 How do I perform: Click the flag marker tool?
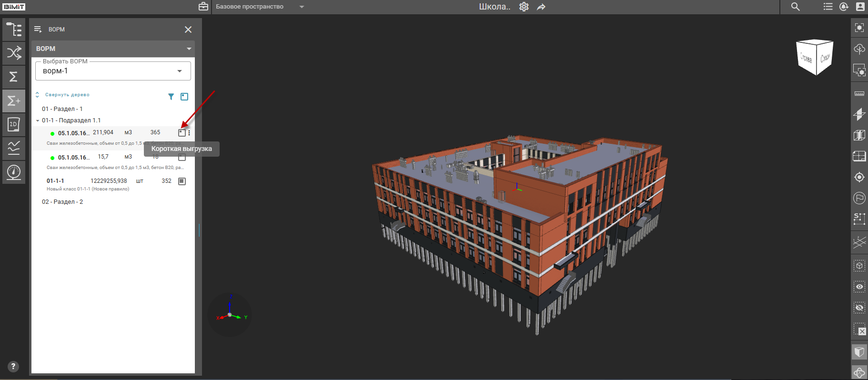(x=859, y=198)
